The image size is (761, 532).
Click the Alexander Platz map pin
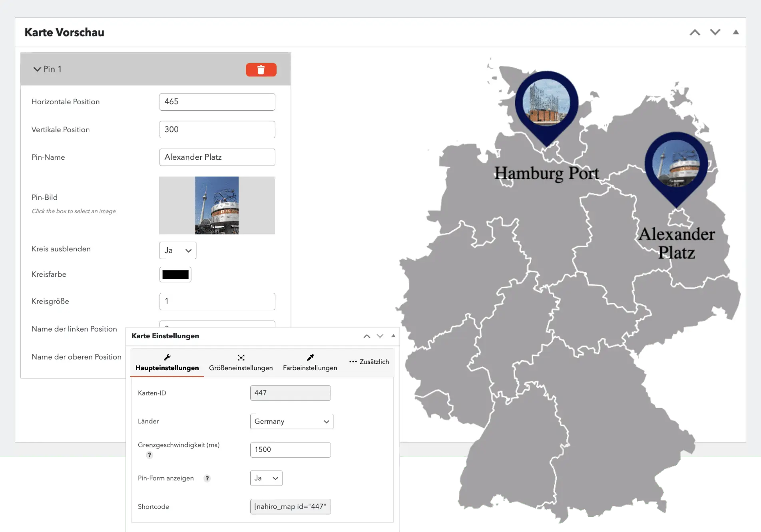coord(676,165)
